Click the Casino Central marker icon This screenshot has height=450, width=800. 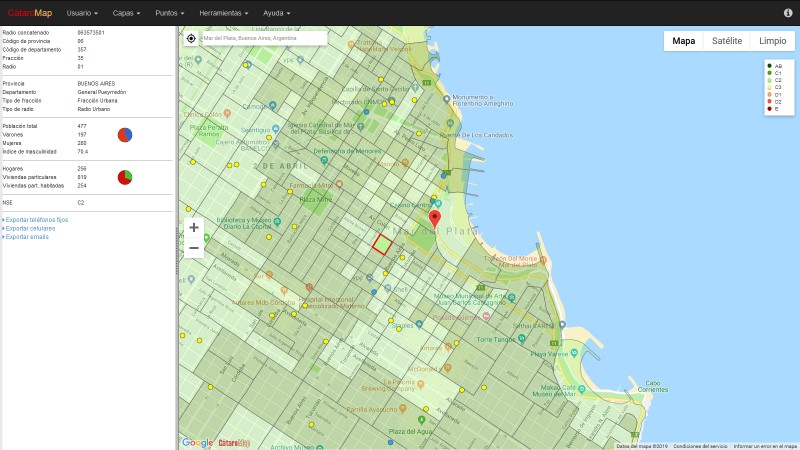[x=438, y=204]
